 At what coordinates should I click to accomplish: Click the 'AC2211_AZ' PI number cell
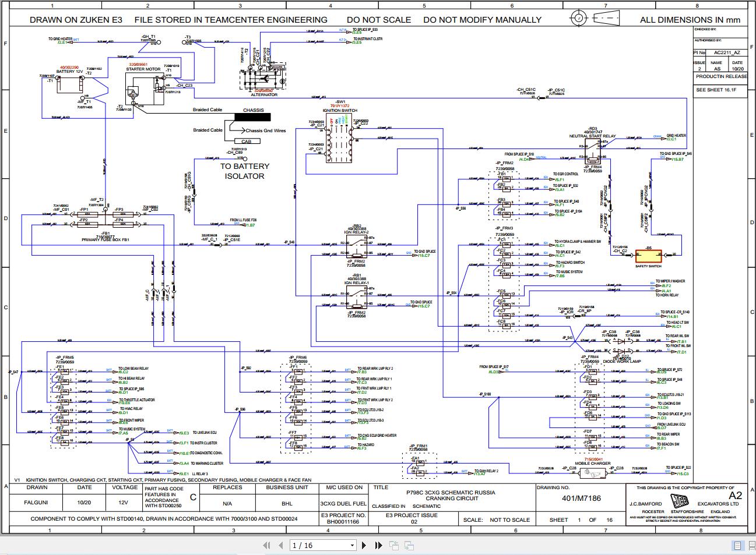[726, 52]
